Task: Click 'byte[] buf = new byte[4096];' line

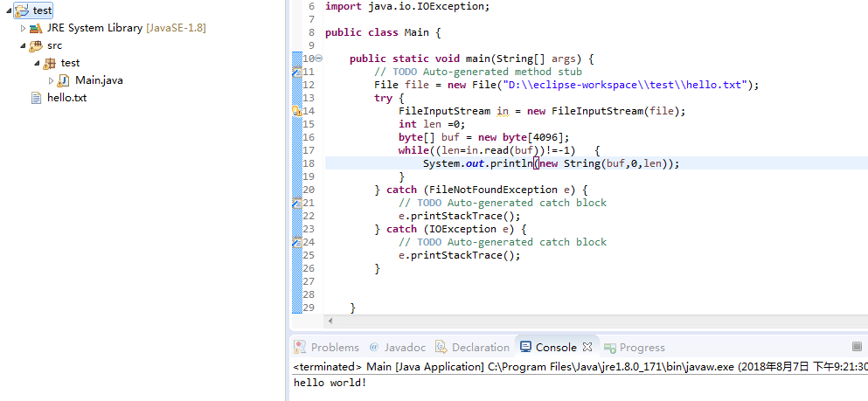Action: [483, 138]
